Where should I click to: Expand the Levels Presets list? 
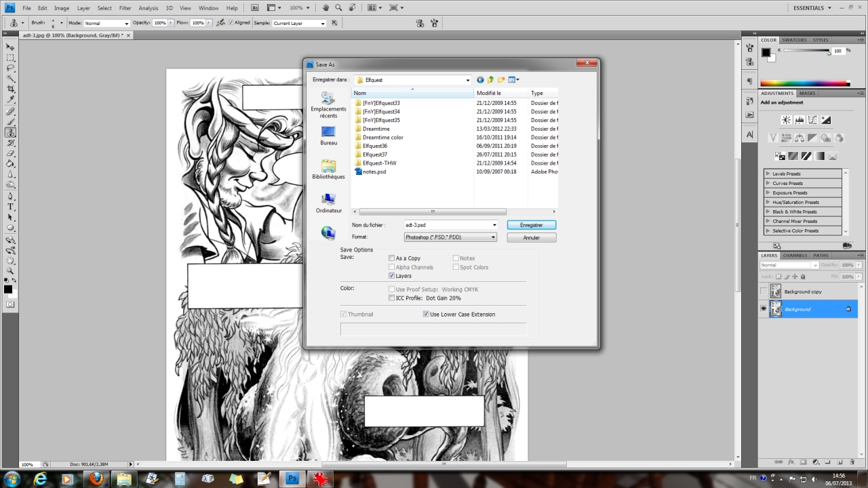768,174
